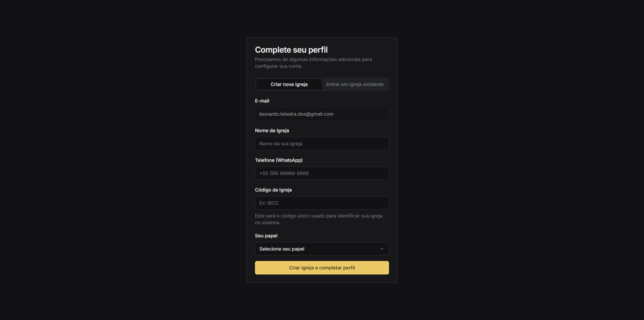Click the 'Complete seu perfil' heading
The height and width of the screenshot is (320, 644).
click(291, 50)
